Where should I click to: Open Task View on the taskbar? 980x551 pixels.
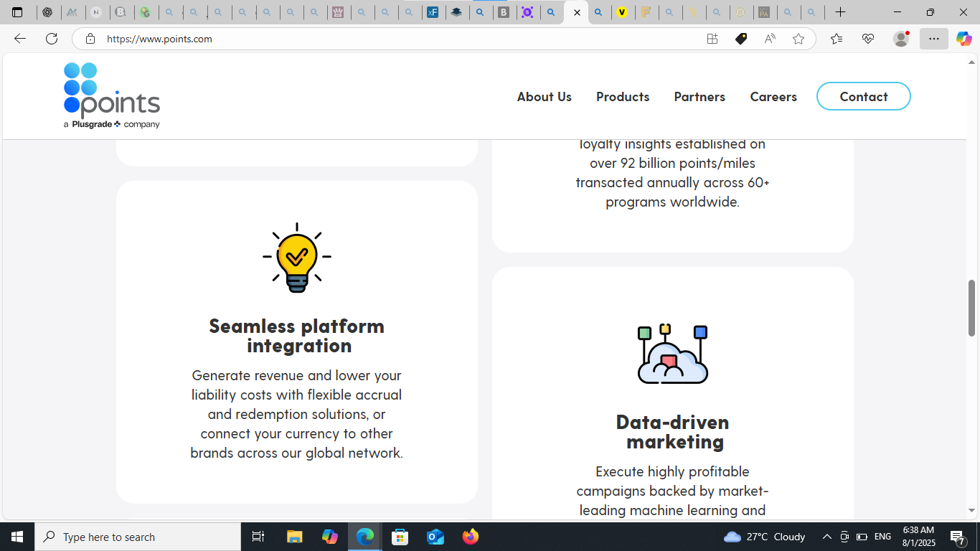258,537
